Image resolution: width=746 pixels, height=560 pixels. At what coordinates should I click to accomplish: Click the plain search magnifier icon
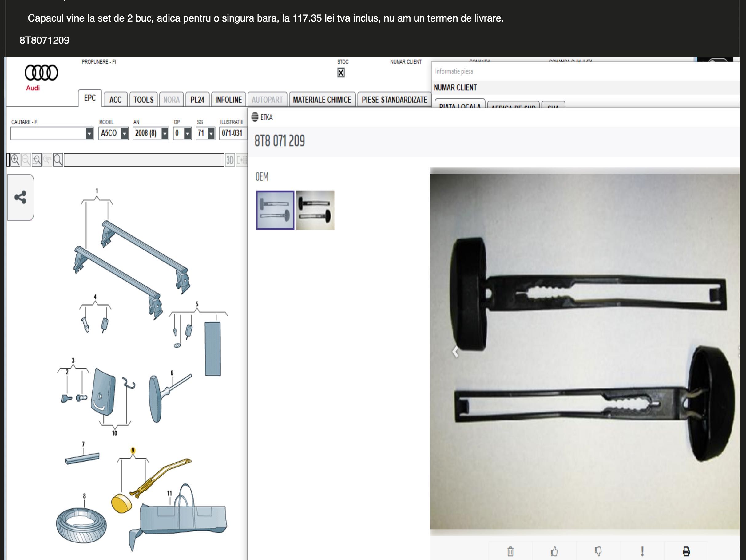coord(58,160)
